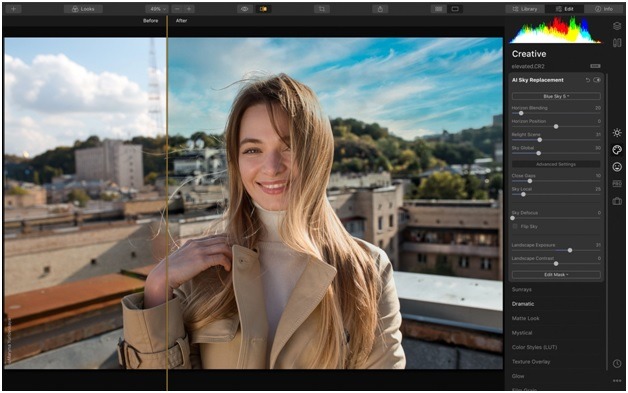628x393 pixels.
Task: Select the Essentials sun icon
Action: tap(617, 133)
